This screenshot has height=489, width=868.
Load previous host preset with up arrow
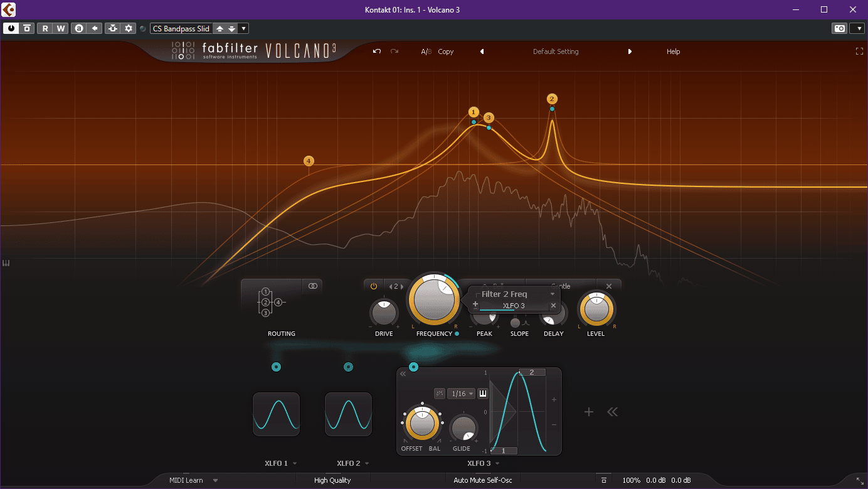click(220, 28)
